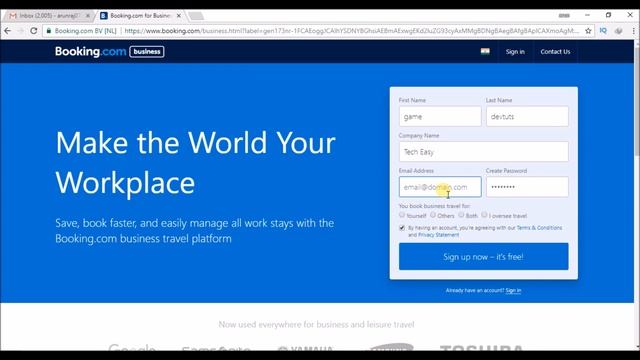Focus the First Name field
The width and height of the screenshot is (640, 360).
click(x=440, y=116)
